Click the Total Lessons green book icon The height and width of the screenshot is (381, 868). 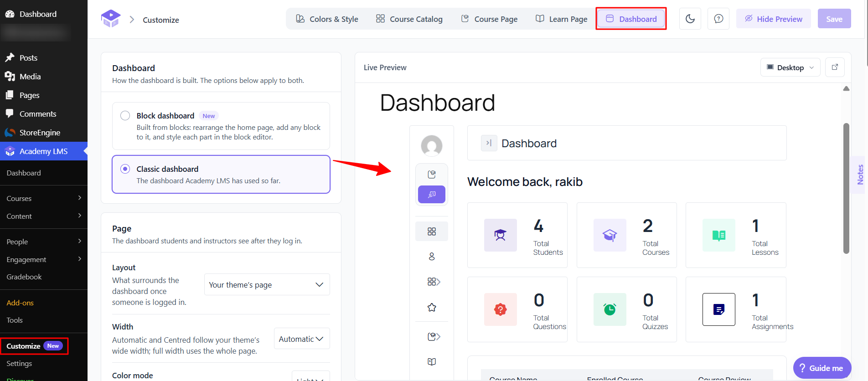719,235
